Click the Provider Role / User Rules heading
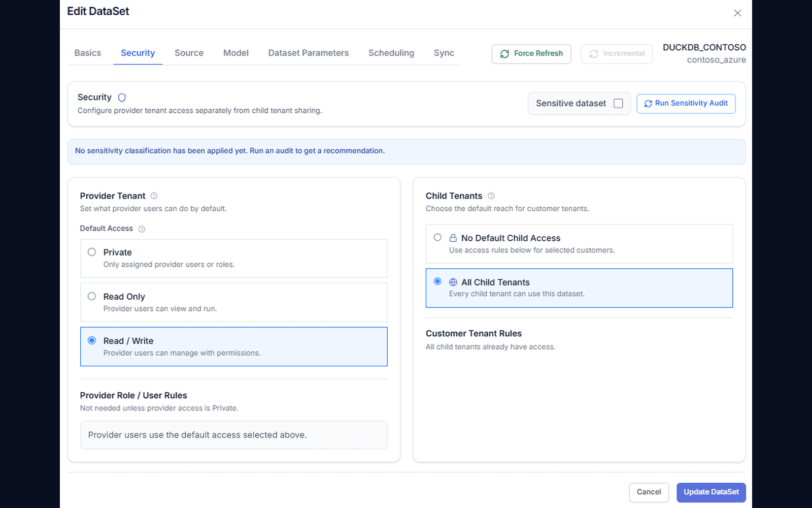Image resolution: width=812 pixels, height=508 pixels. pyautogui.click(x=133, y=395)
